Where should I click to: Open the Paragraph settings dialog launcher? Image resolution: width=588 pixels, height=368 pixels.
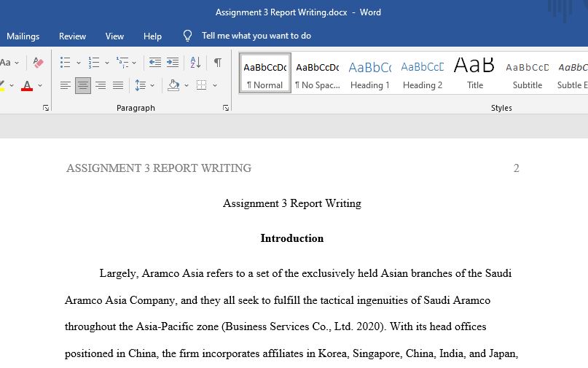[x=226, y=108]
